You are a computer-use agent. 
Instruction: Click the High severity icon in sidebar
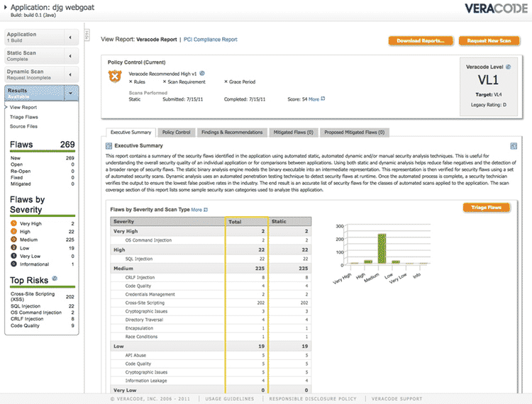coord(13,231)
